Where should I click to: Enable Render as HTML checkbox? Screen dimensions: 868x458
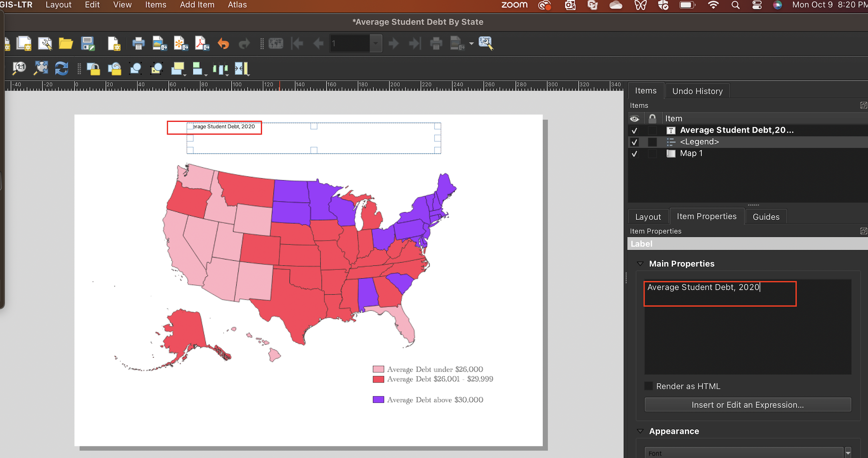tap(647, 386)
